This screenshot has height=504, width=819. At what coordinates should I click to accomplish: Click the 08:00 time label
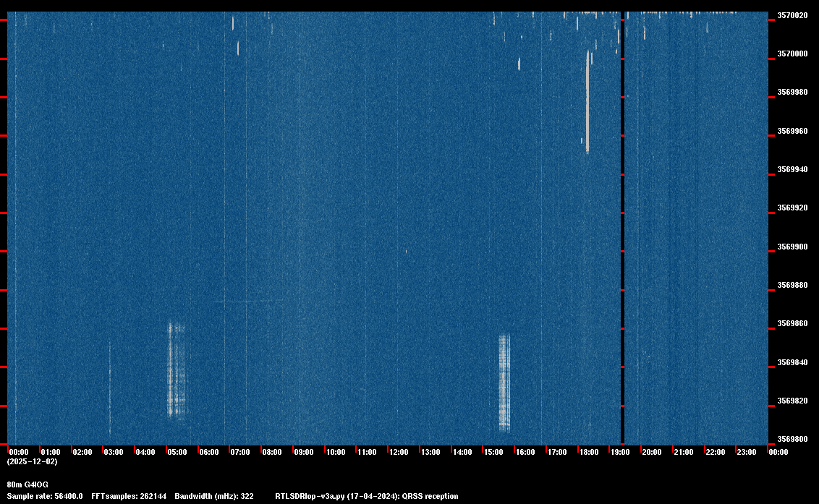tap(271, 452)
